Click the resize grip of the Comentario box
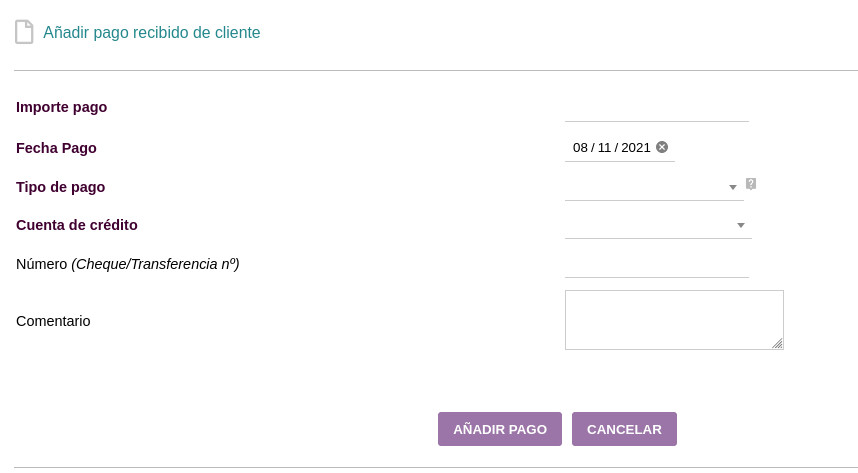The height and width of the screenshot is (473, 858). (777, 343)
